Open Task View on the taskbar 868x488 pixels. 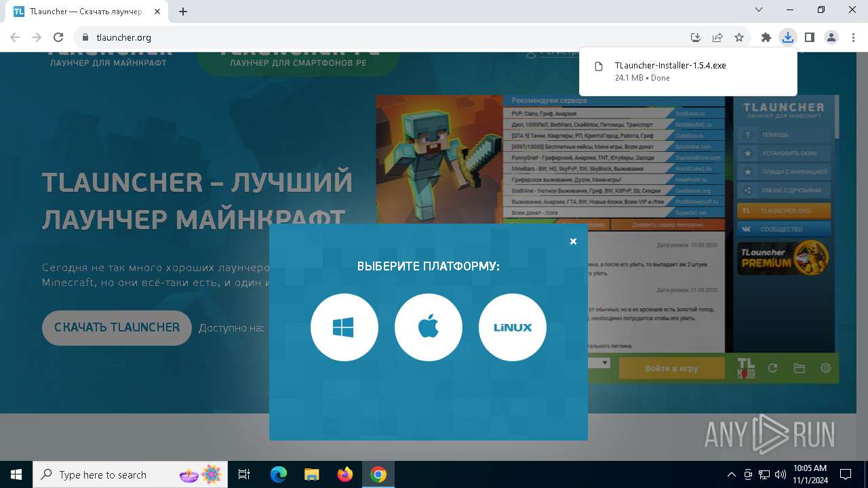point(244,474)
